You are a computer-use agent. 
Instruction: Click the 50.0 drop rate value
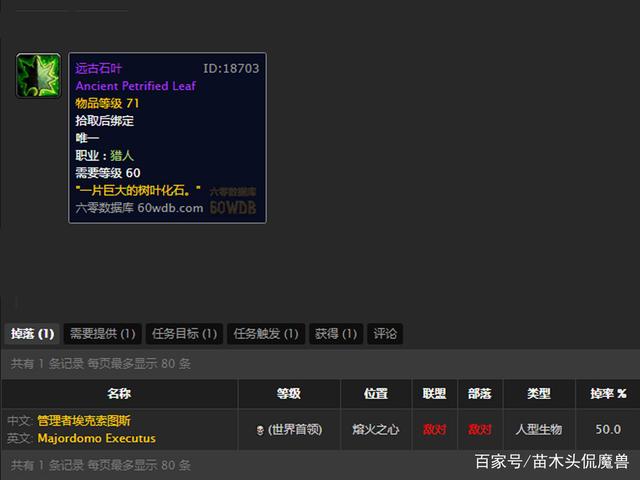pyautogui.click(x=608, y=429)
